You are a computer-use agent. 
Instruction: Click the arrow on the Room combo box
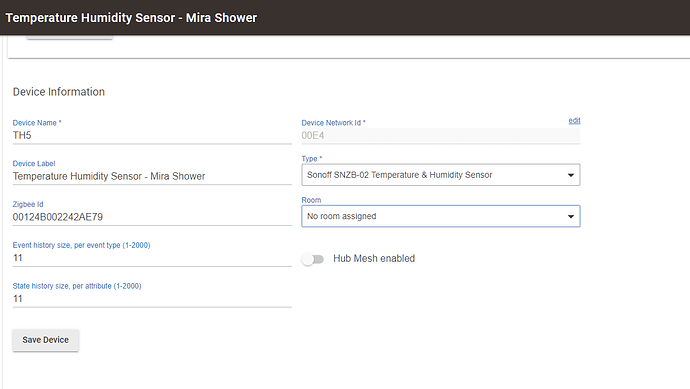pos(571,217)
